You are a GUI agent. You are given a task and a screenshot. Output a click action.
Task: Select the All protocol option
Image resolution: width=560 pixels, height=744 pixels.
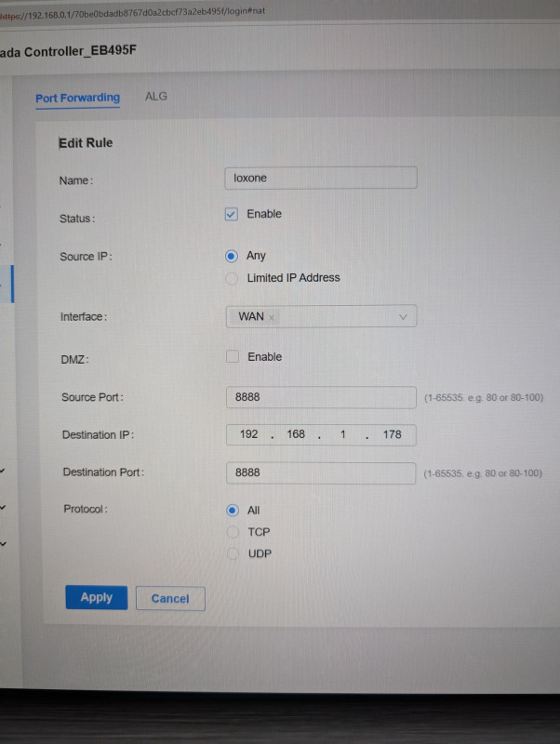click(232, 511)
